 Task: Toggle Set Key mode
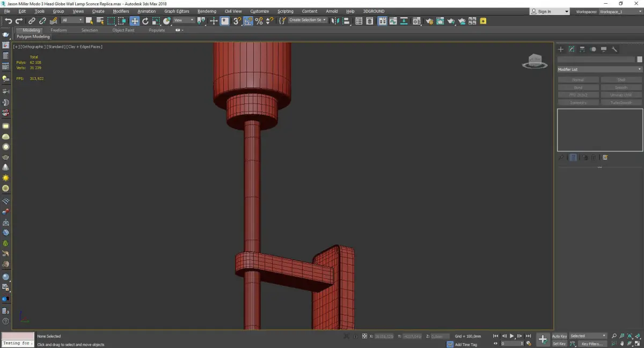point(559,343)
